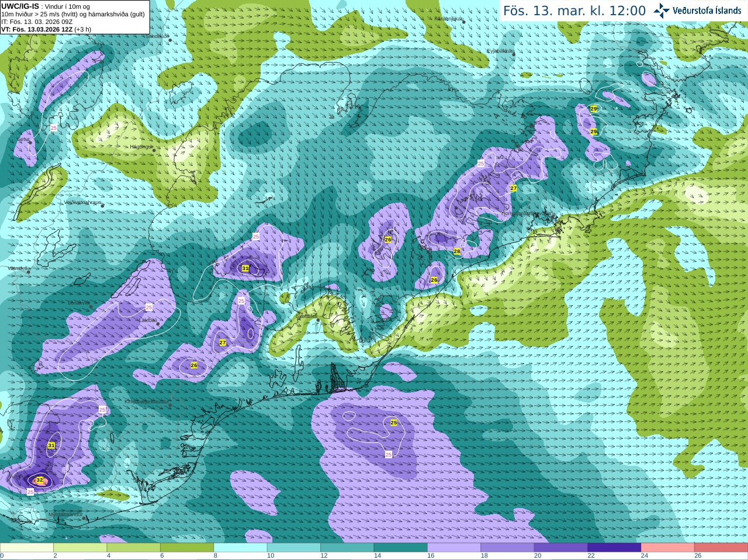The image size is (748, 560).
Task: Select the 8–10 m/s legend color
Action: pyautogui.click(x=240, y=548)
